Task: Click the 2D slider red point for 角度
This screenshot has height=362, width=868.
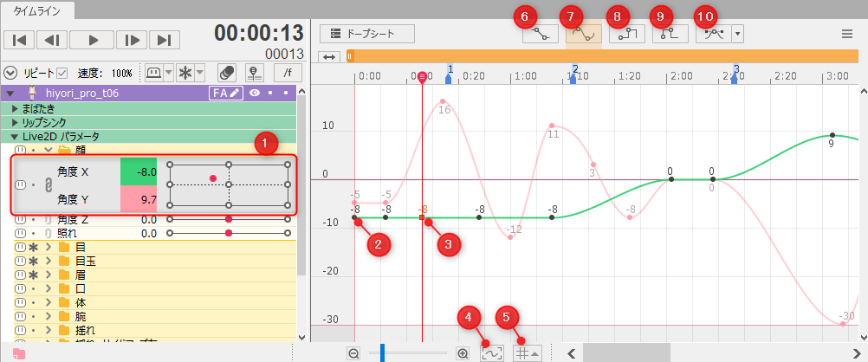Action: pos(212,178)
